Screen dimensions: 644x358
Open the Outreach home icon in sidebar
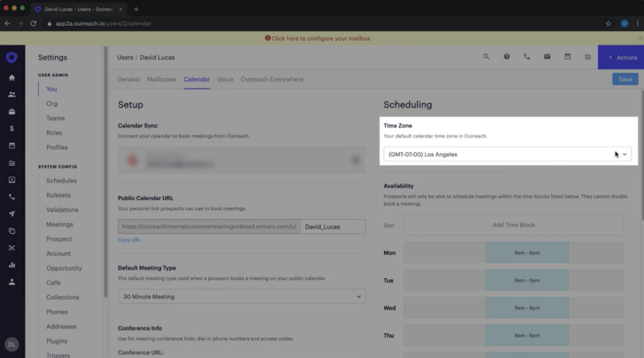pos(12,77)
